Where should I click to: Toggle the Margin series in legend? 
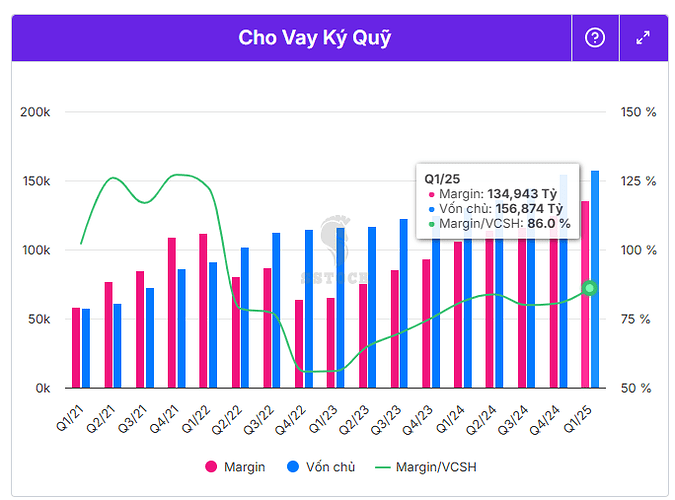[238, 466]
